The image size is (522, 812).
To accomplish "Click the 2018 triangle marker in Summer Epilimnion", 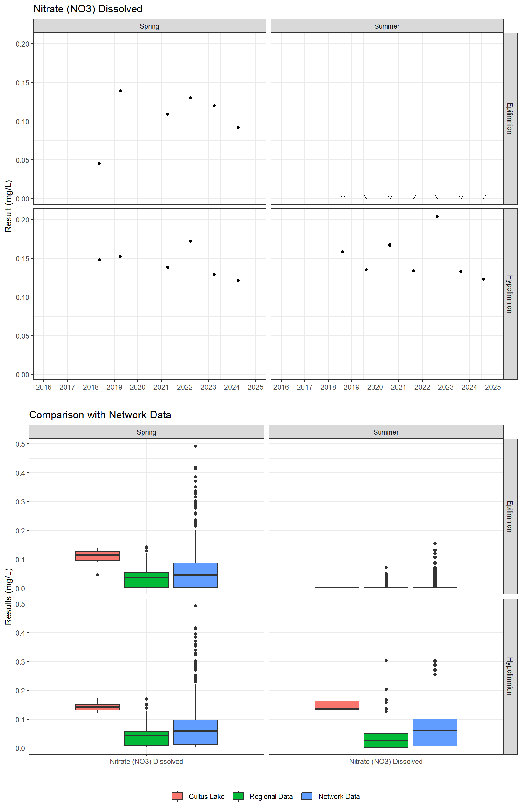I will [x=343, y=197].
